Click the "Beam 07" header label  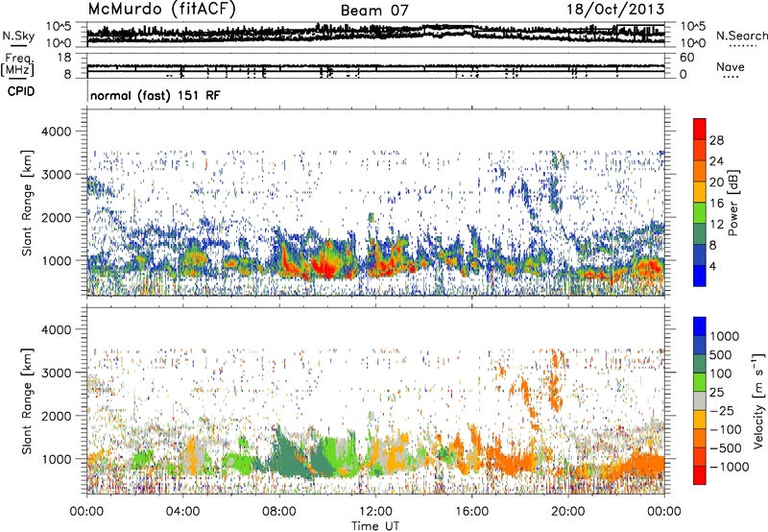[x=374, y=11]
